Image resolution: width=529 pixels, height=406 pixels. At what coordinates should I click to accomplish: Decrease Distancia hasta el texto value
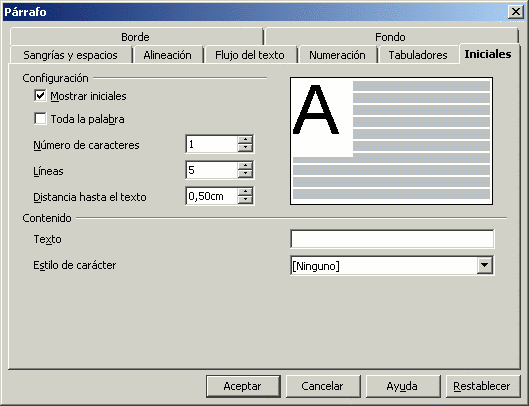pyautogui.click(x=245, y=199)
